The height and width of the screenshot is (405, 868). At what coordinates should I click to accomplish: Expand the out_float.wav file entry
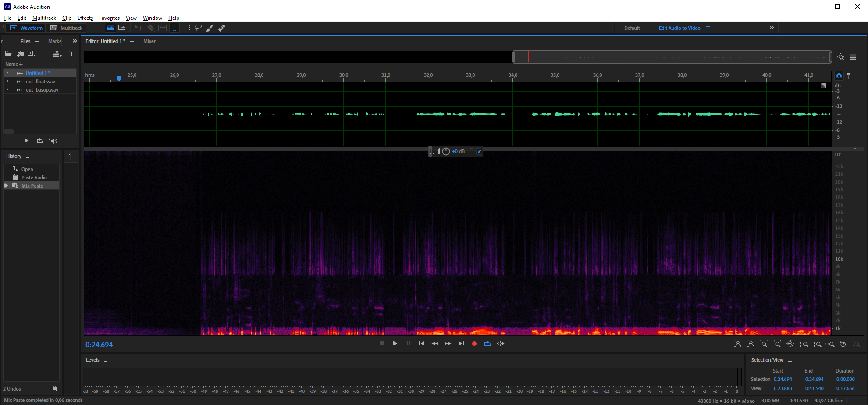click(7, 82)
